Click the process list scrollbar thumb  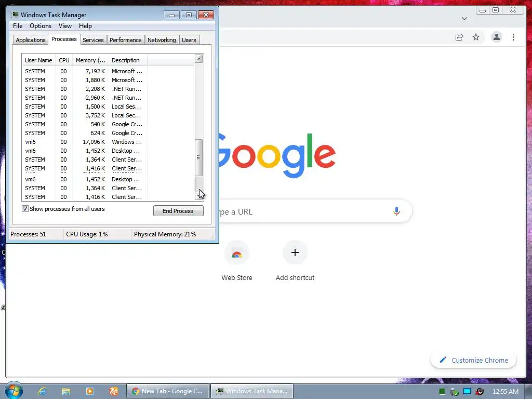pos(199,157)
